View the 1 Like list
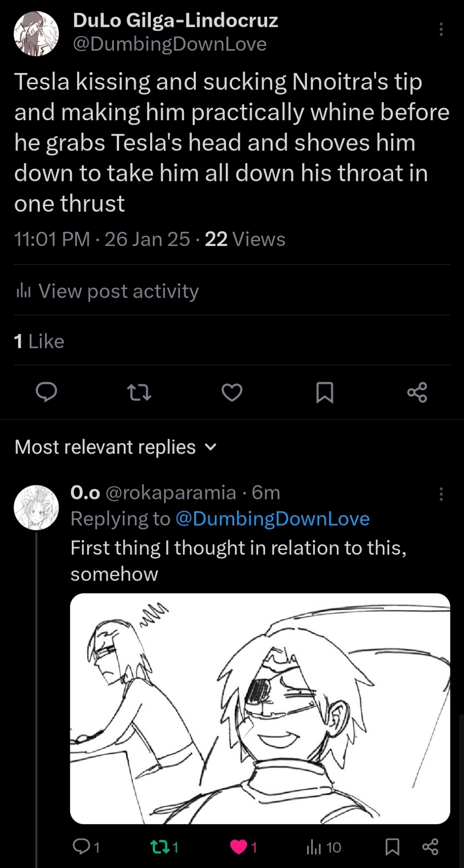Viewport: 464px width, 868px height. (39, 342)
